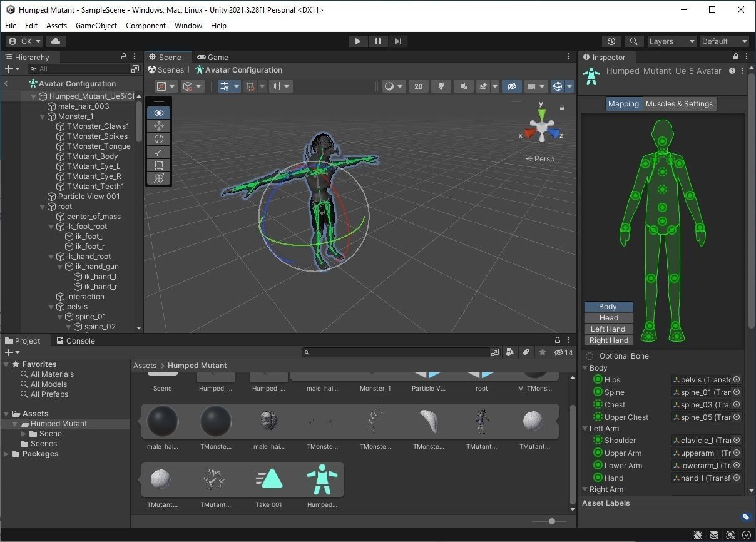Viewport: 756px width, 542px height.
Task: Click the Right Hand mapping button
Action: click(608, 340)
